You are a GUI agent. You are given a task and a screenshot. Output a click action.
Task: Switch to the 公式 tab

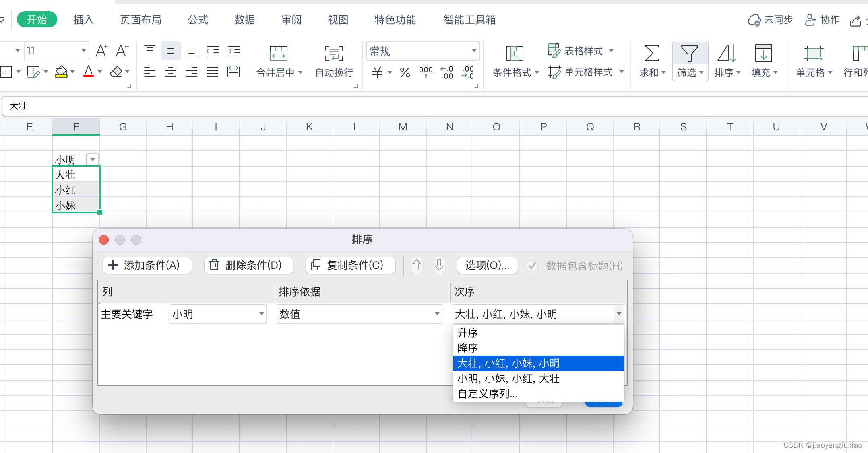pos(198,19)
